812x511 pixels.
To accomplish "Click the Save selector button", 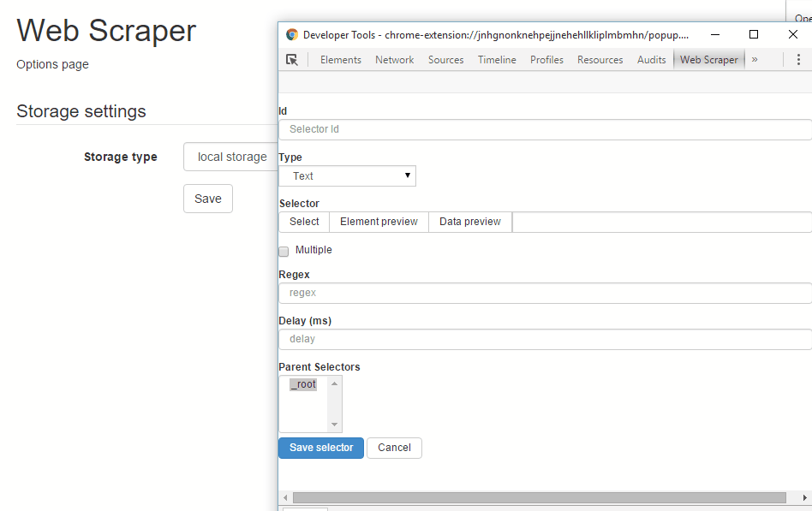I will (321, 448).
